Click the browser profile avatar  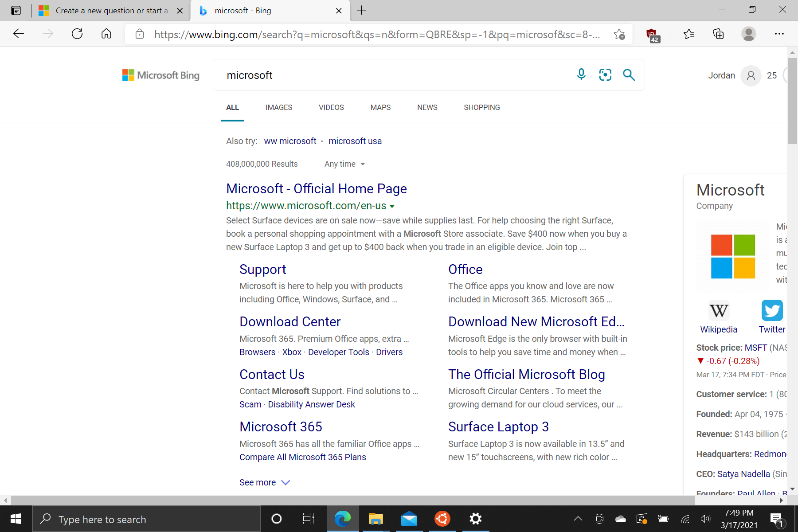pyautogui.click(x=749, y=34)
